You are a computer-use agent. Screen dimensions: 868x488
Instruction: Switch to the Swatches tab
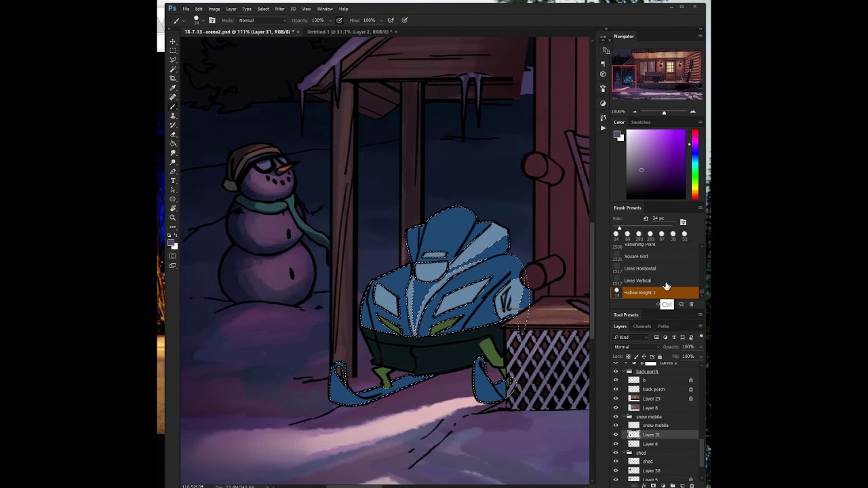point(641,122)
